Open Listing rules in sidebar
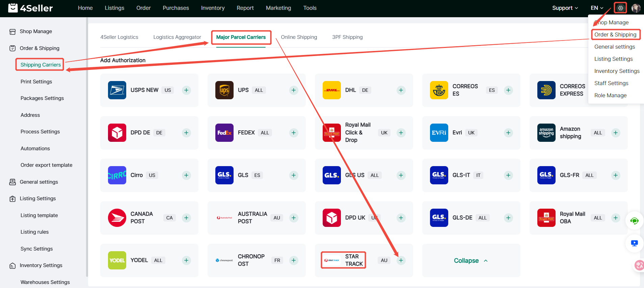This screenshot has width=644, height=288. pos(34,232)
